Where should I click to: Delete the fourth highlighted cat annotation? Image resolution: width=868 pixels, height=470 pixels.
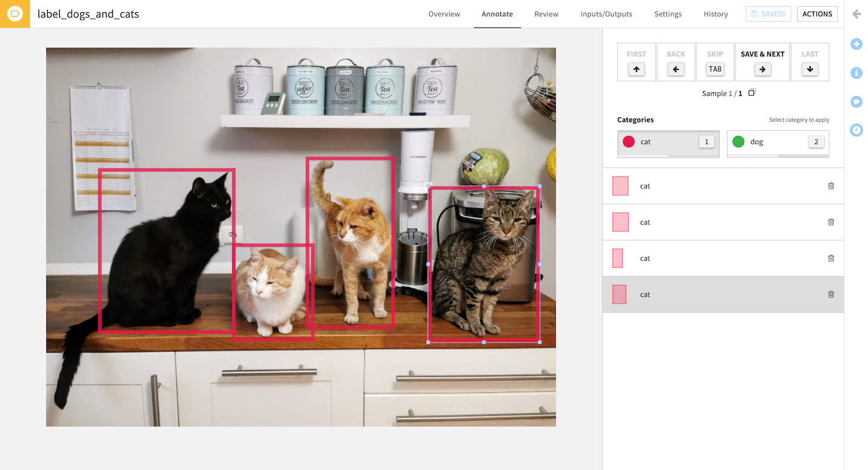click(831, 295)
